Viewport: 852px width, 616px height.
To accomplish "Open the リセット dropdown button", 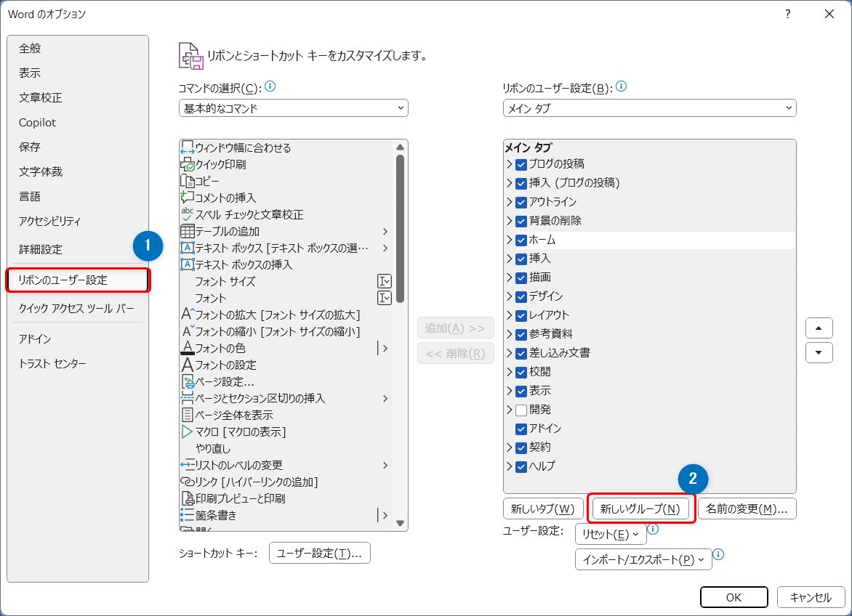I will [x=609, y=534].
